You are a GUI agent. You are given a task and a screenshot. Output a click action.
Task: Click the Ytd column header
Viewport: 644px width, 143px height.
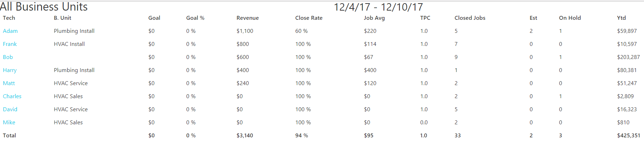point(621,18)
